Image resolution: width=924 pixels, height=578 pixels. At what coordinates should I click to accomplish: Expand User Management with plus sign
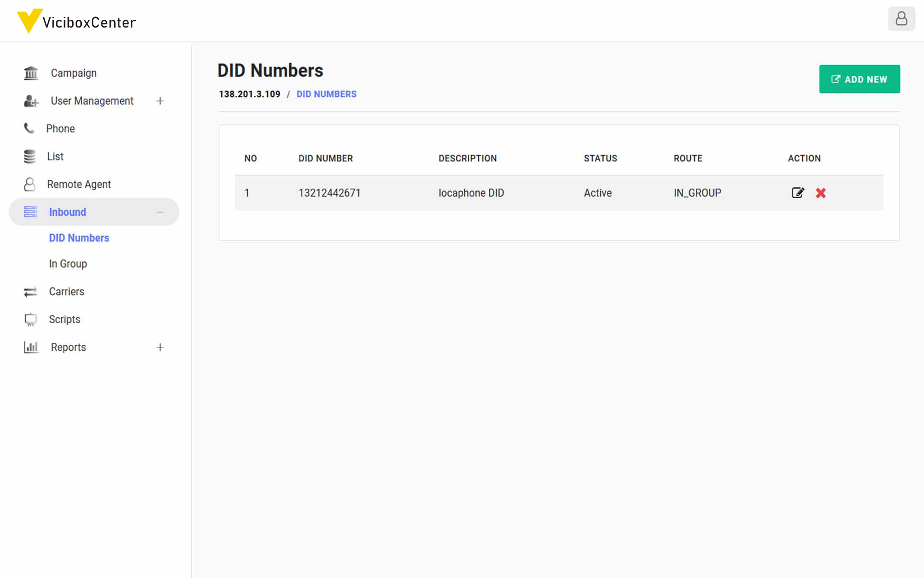tap(160, 101)
